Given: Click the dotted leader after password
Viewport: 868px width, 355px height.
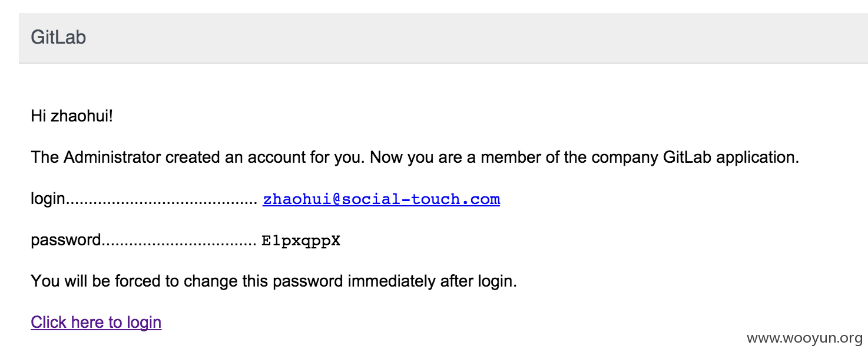Looking at the screenshot, I should [x=179, y=242].
